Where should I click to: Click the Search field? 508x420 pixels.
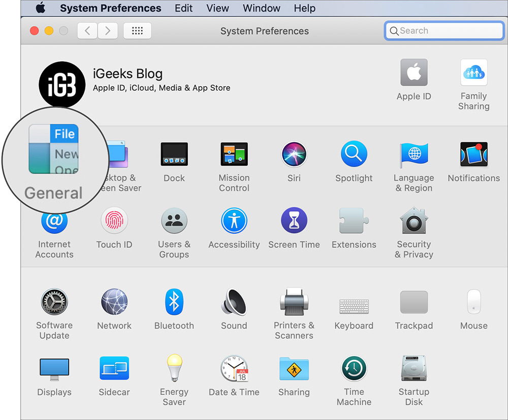(x=443, y=30)
